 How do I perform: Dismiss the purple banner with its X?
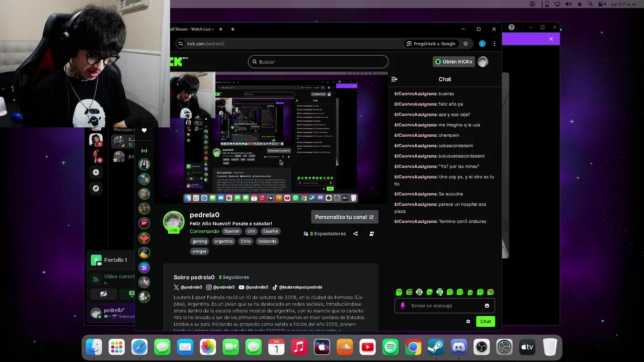551,39
